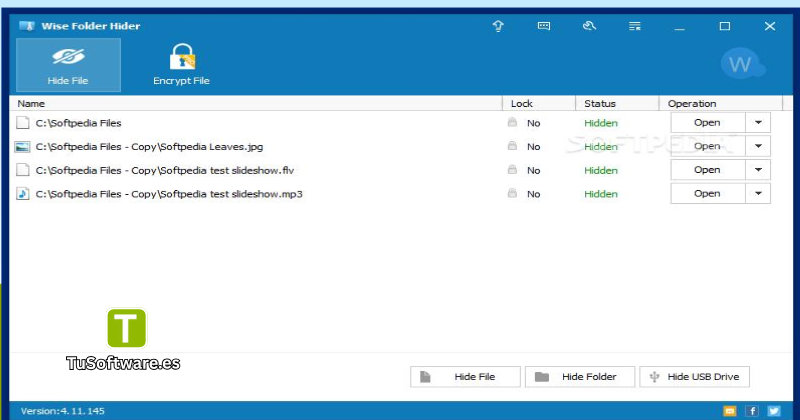Viewport: 800px width, 420px height.
Task: Sort by the Name column header
Action: [256, 104]
